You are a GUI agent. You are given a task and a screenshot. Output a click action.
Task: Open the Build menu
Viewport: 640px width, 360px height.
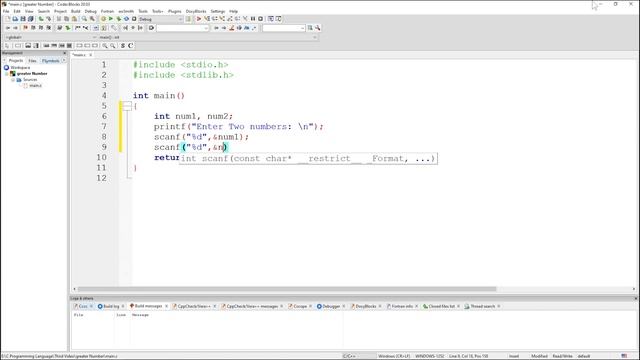tap(76, 11)
